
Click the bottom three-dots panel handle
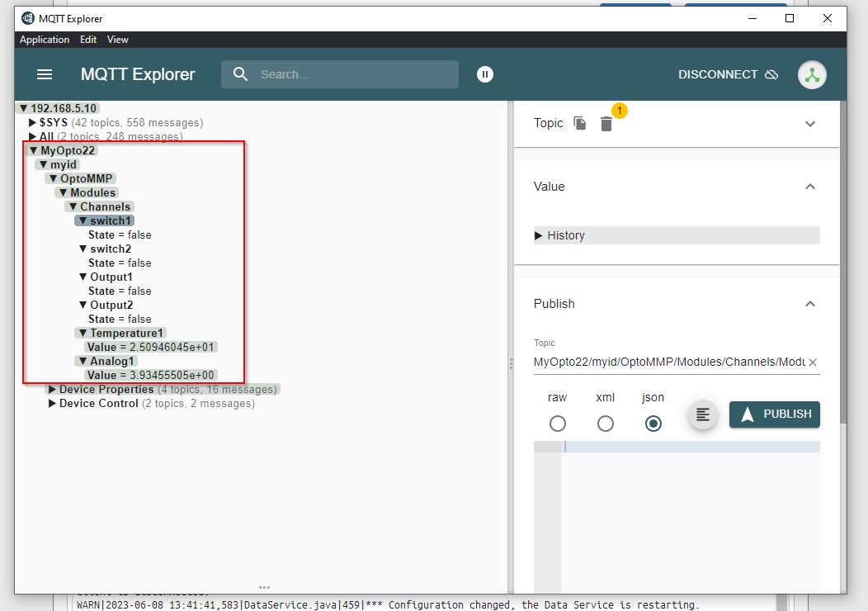264,587
